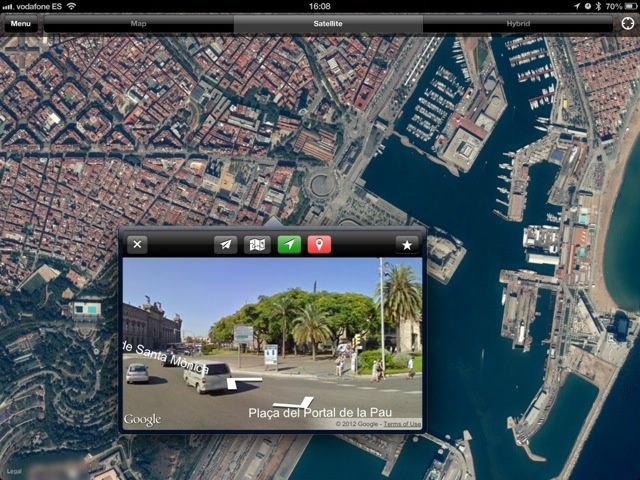640x480 pixels.
Task: Open the folded map icon in popup
Action: tap(258, 244)
